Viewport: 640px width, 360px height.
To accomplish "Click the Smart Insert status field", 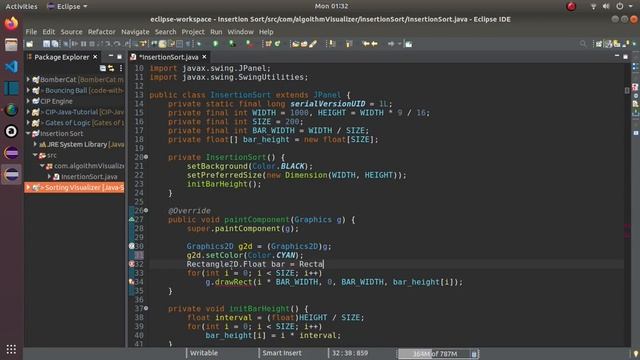I will 282,353.
